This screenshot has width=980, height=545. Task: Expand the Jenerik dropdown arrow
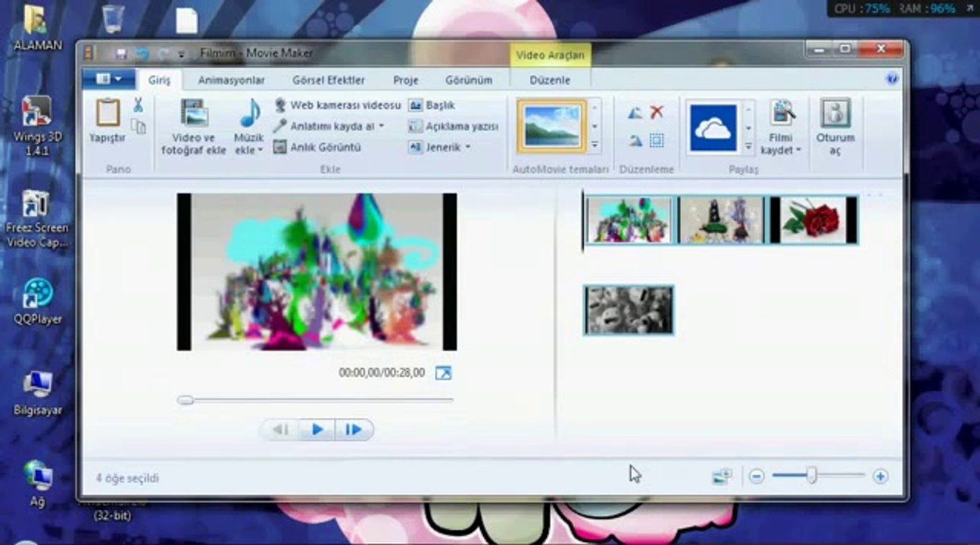[467, 148]
